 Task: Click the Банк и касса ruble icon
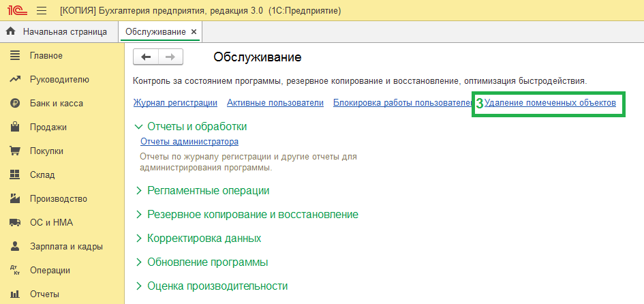(x=15, y=104)
